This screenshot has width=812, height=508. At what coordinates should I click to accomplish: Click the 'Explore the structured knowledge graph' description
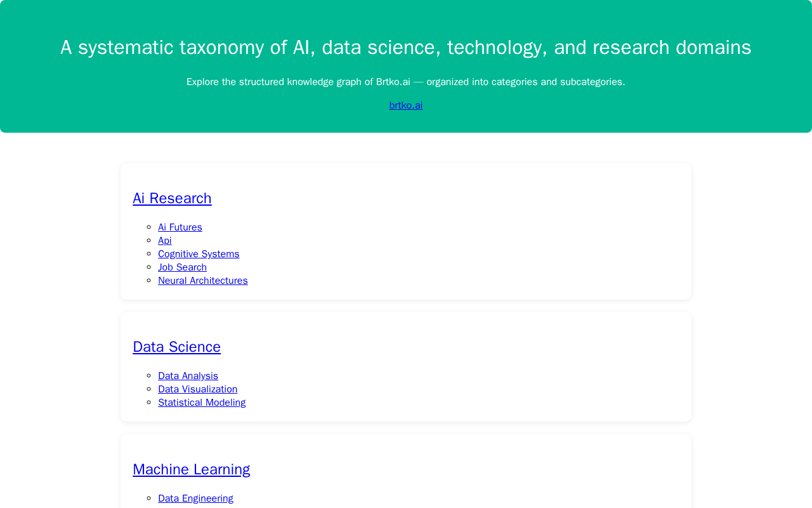pyautogui.click(x=405, y=82)
